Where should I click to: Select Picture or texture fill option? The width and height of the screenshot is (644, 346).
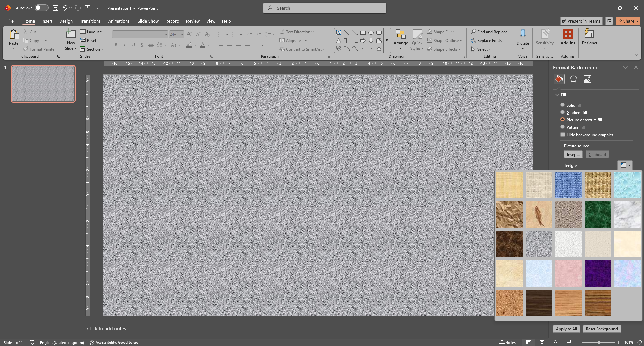(x=581, y=120)
